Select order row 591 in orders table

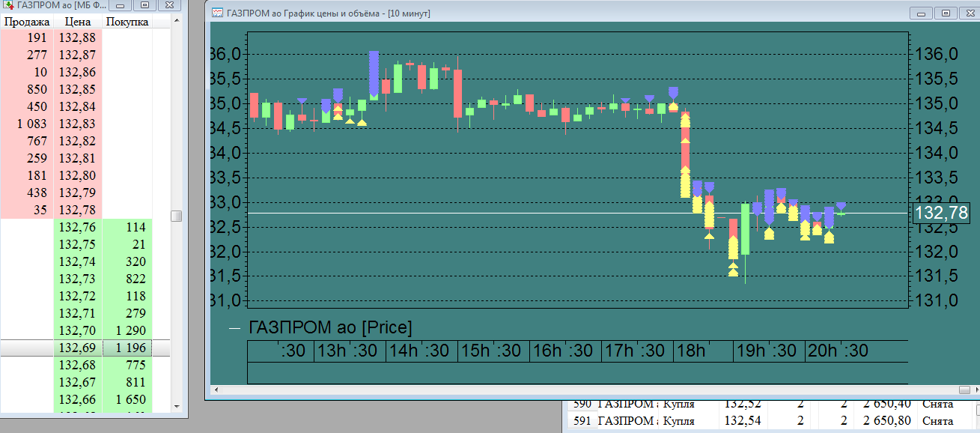770,421
